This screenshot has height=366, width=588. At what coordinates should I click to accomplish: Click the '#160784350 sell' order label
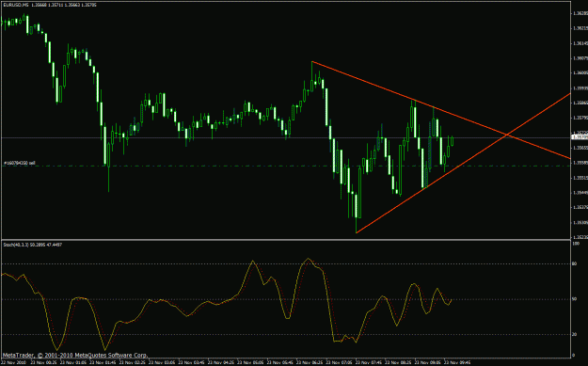20,163
